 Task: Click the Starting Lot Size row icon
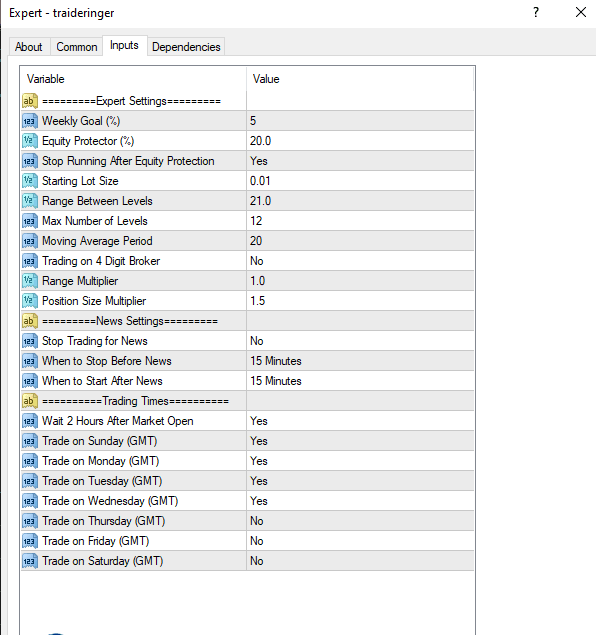coord(30,181)
